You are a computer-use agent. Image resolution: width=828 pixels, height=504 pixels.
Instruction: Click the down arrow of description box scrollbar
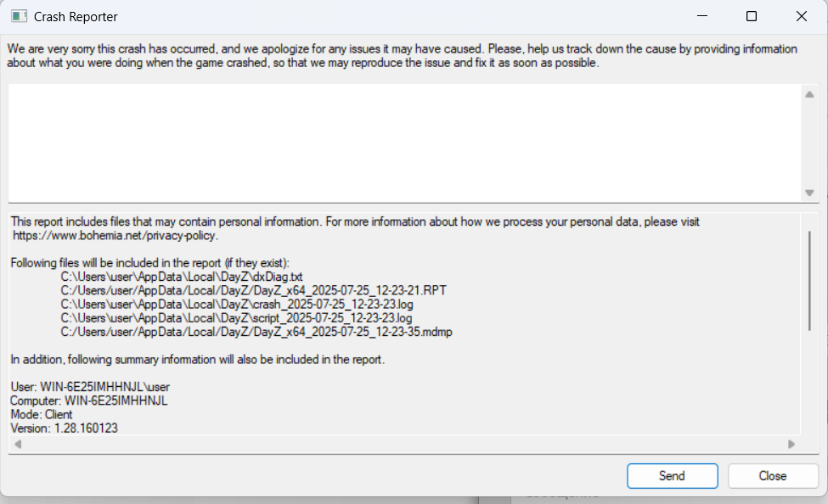pos(809,193)
